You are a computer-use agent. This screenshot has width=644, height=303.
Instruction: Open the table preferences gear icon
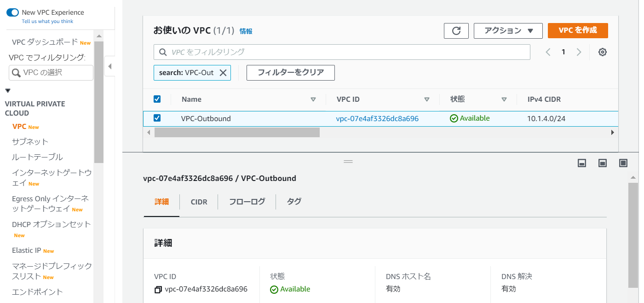click(603, 52)
